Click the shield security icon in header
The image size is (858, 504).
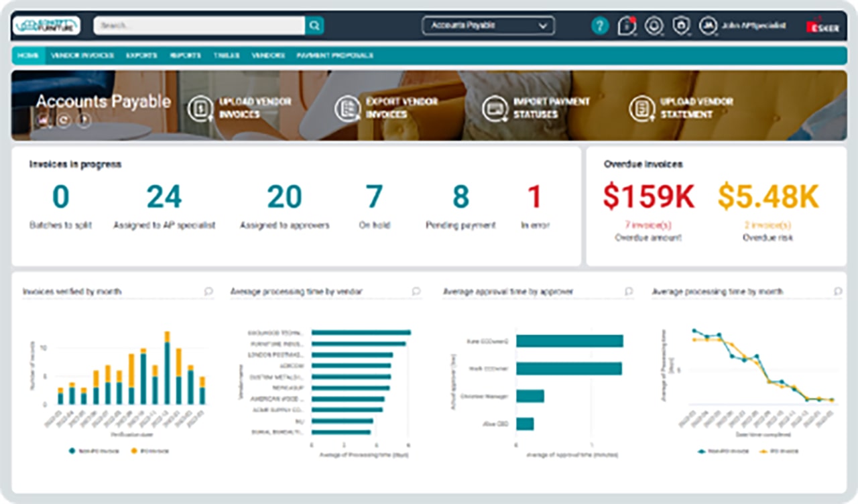(680, 25)
